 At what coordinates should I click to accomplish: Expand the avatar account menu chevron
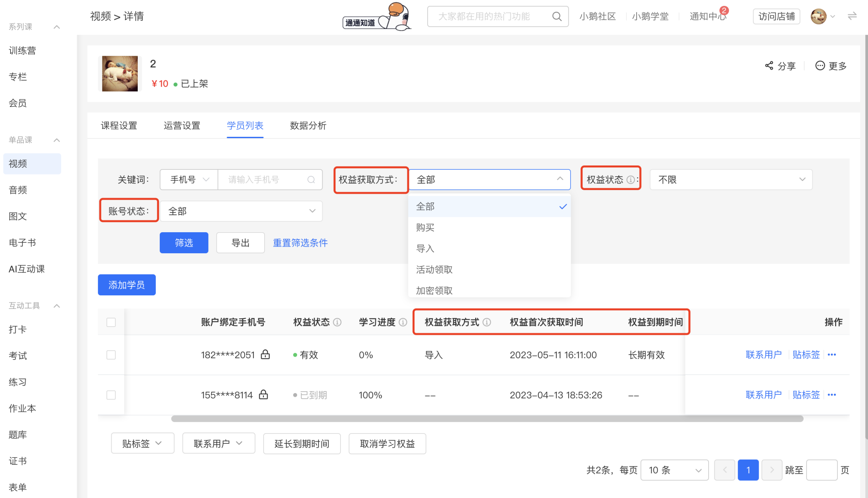tap(833, 16)
